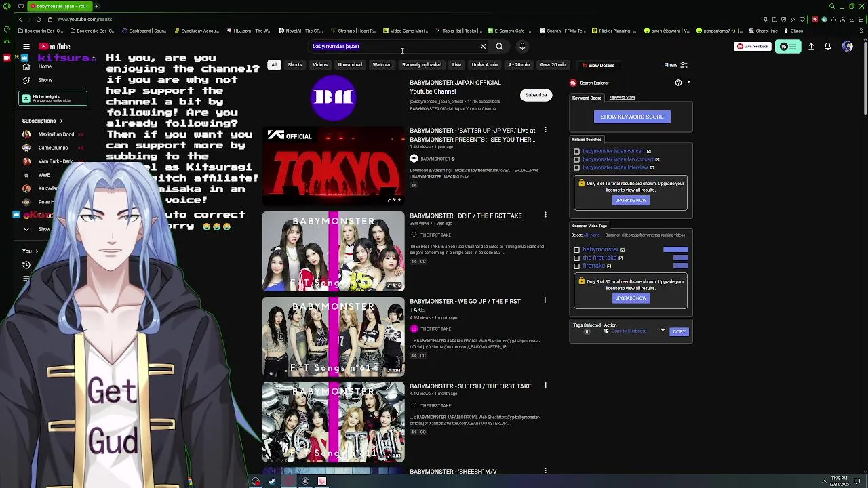
Task: Tick the 'the first take' tag checkbox
Action: [x=577, y=258]
